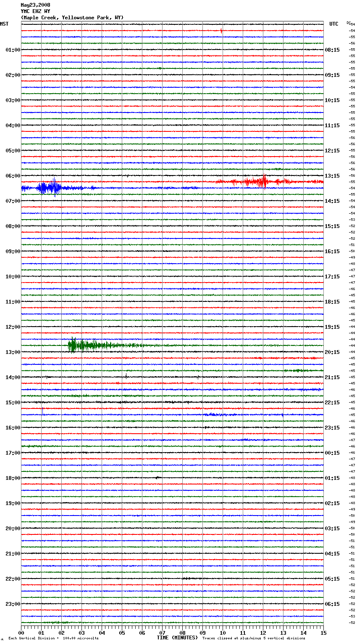Select the 04:00 MST row label
The image size is (357, 644).
click(x=13, y=126)
